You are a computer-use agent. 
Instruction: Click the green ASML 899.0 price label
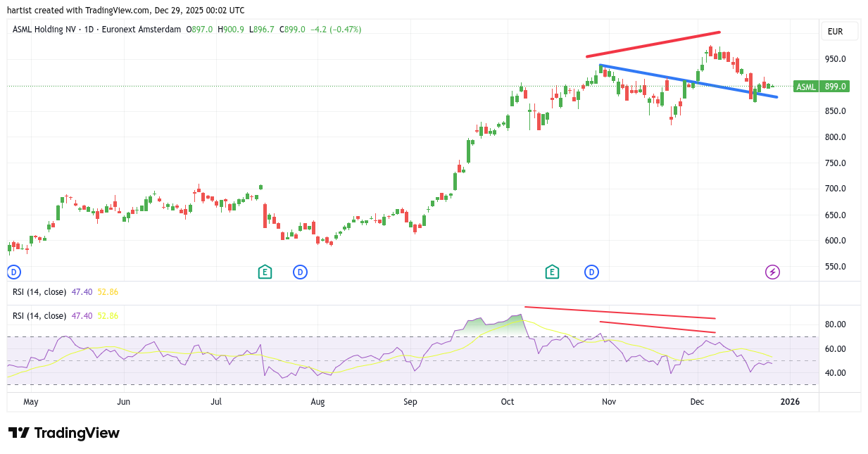[x=821, y=87]
